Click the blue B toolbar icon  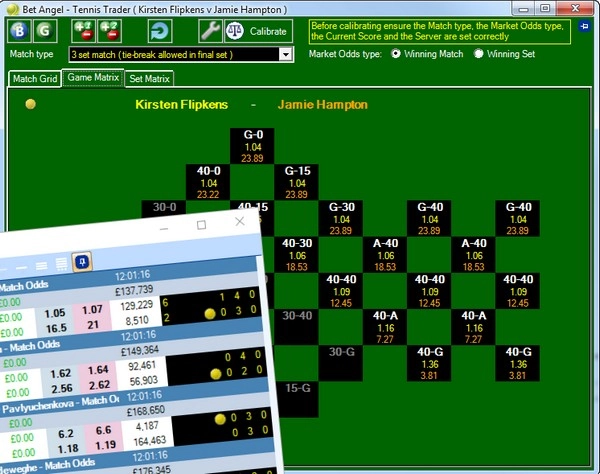[20, 31]
